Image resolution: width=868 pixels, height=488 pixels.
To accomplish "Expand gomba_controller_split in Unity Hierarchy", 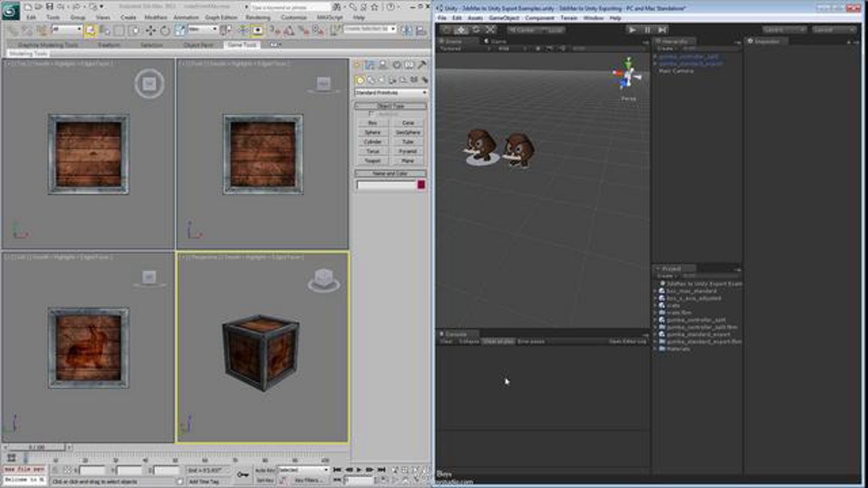I will pyautogui.click(x=655, y=57).
